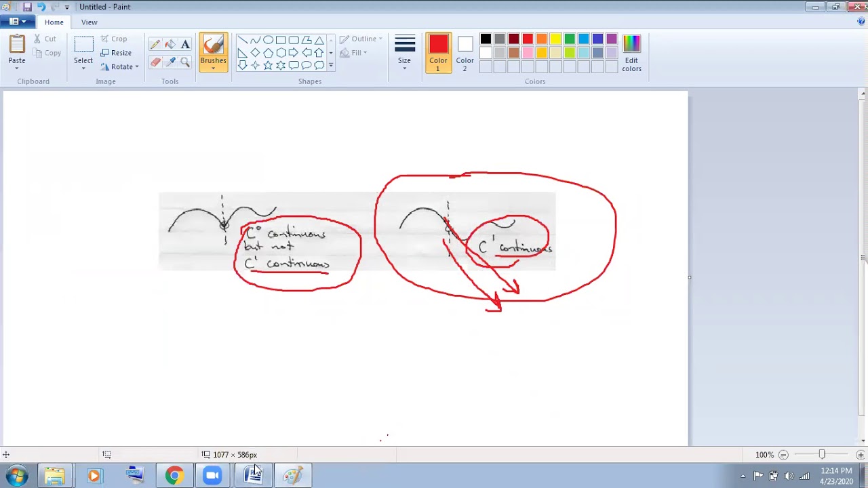Open Paint Help question mark icon
The image size is (868, 488).
click(x=861, y=22)
